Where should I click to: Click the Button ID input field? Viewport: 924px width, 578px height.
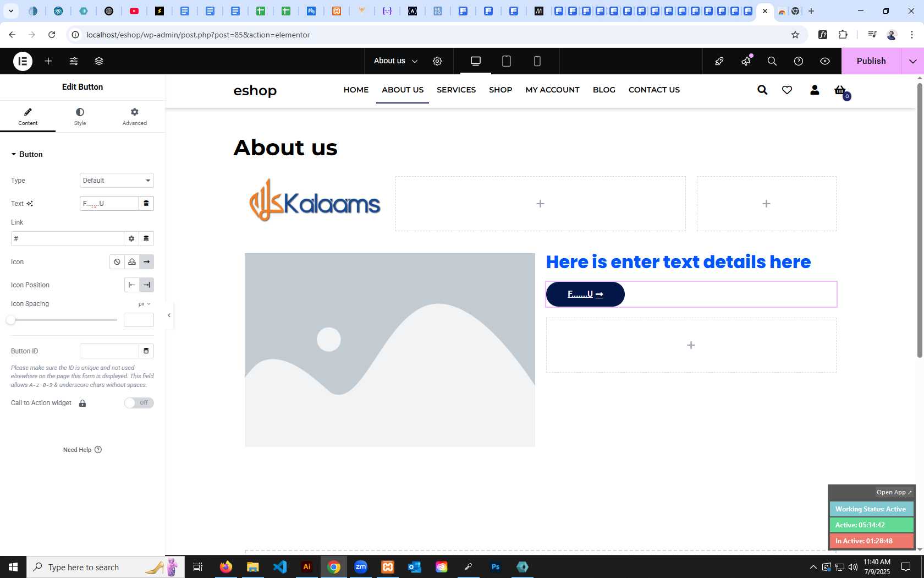point(109,351)
